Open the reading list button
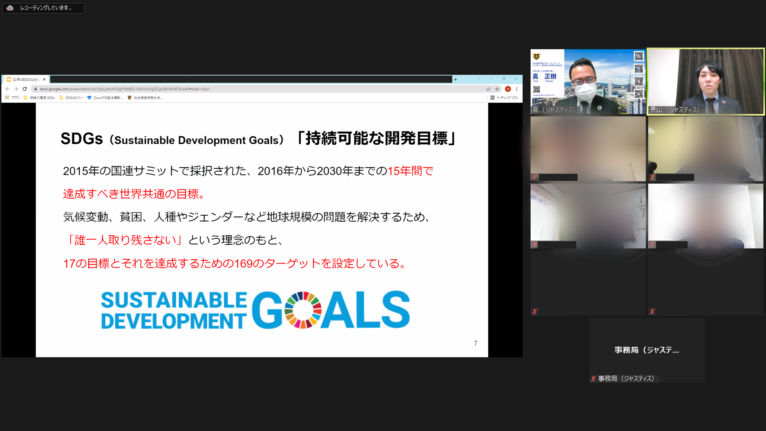 [504, 98]
